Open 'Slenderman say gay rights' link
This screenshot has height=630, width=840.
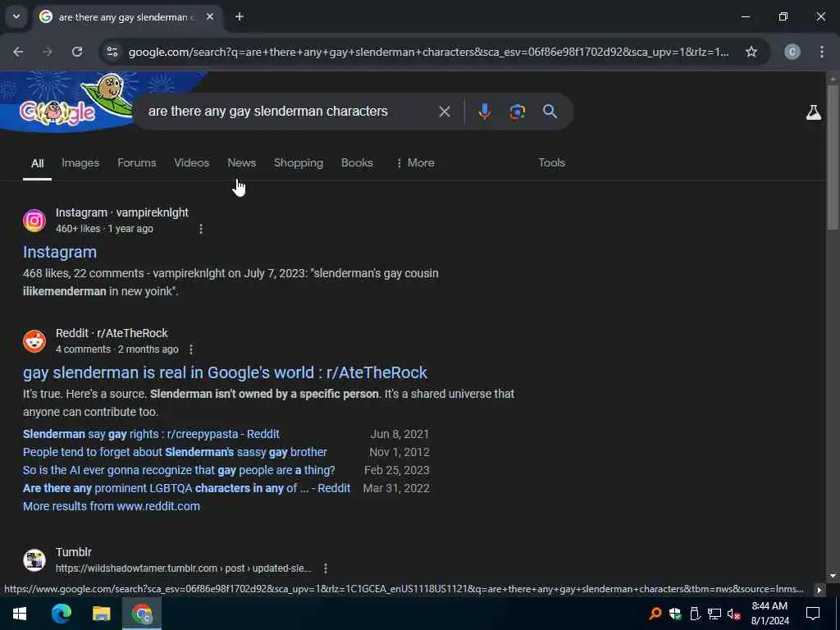tap(151, 434)
